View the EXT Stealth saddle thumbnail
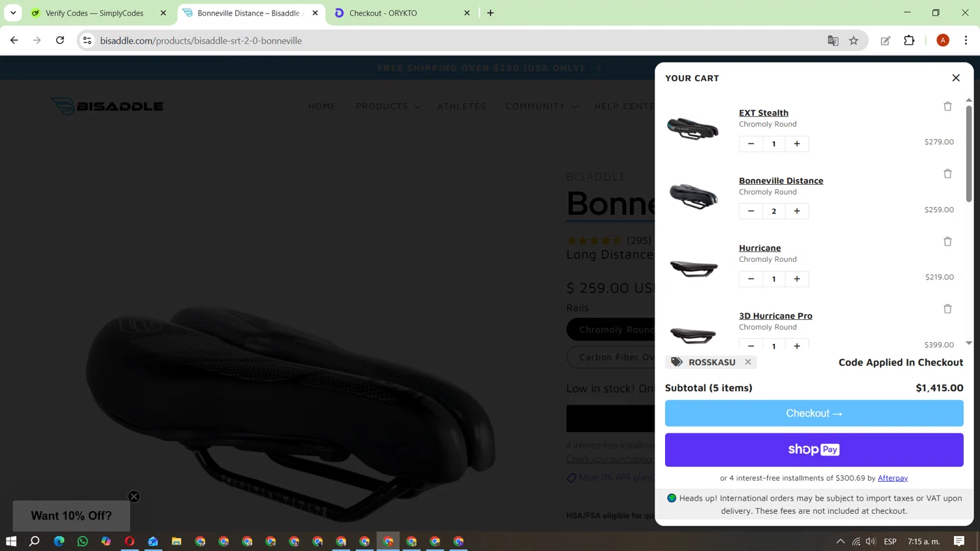This screenshot has width=980, height=551. [x=693, y=128]
